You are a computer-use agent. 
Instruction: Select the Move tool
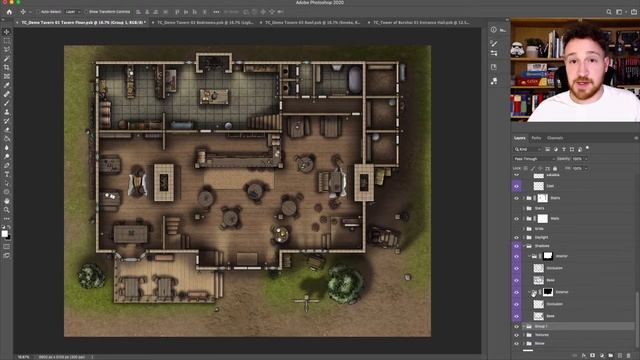click(6, 32)
